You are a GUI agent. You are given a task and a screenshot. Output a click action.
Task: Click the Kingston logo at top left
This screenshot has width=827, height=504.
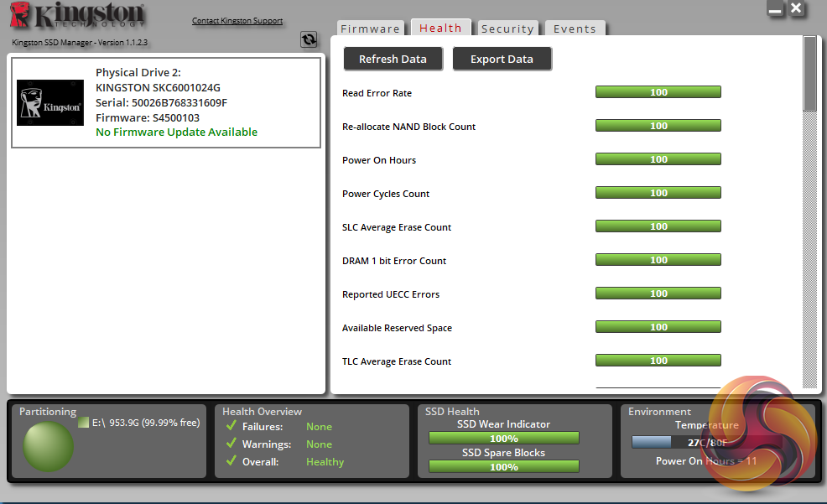[x=77, y=15]
